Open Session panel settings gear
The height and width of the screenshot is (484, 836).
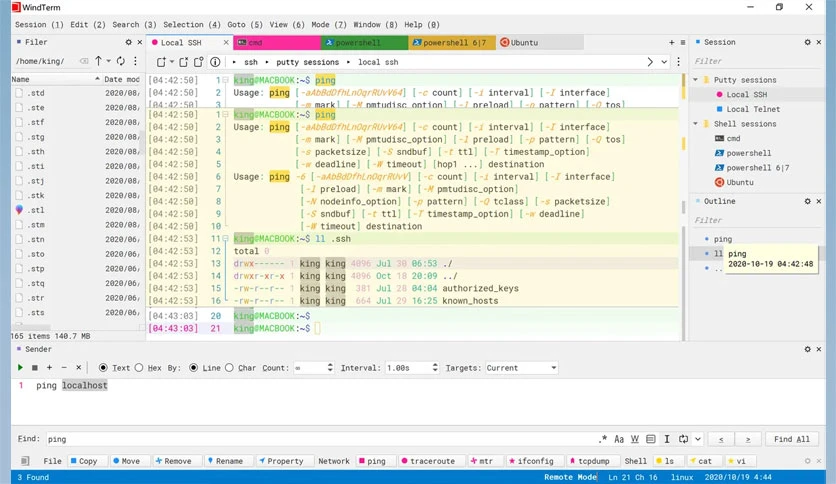(808, 42)
